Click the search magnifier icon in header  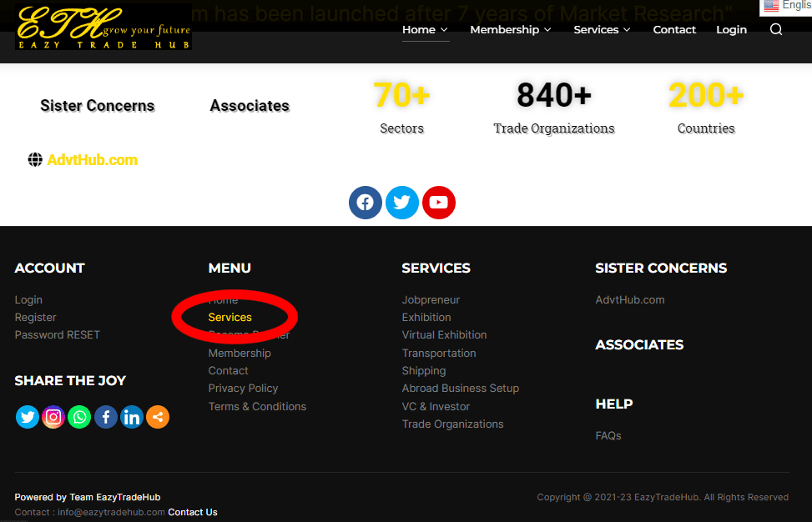(x=776, y=30)
